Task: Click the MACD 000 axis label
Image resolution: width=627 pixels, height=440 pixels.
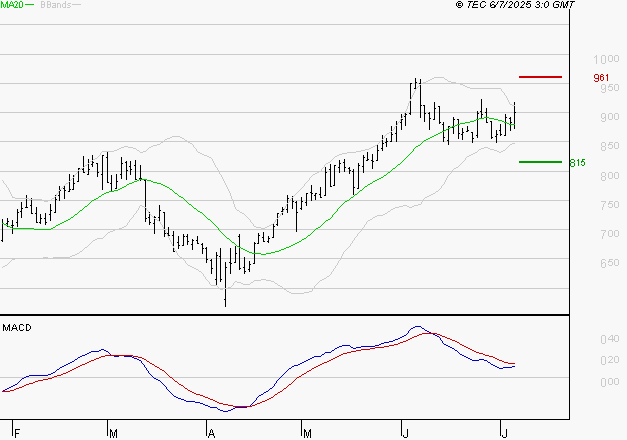Action: coord(610,382)
